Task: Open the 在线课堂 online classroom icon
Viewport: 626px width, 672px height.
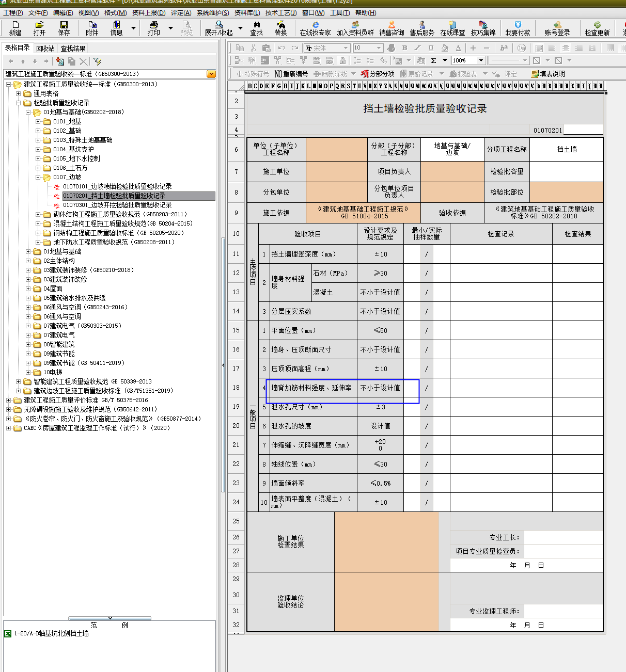Action: click(x=452, y=28)
